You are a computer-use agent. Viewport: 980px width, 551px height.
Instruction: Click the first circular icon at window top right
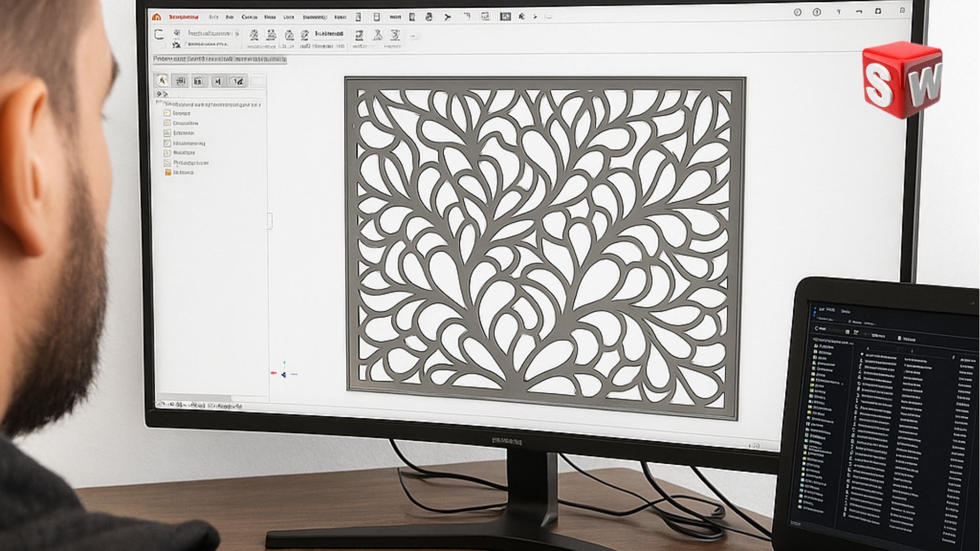pyautogui.click(x=798, y=12)
